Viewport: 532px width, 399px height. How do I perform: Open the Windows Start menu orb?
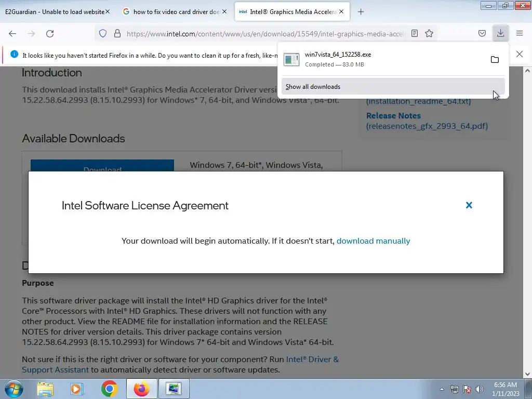tap(14, 389)
